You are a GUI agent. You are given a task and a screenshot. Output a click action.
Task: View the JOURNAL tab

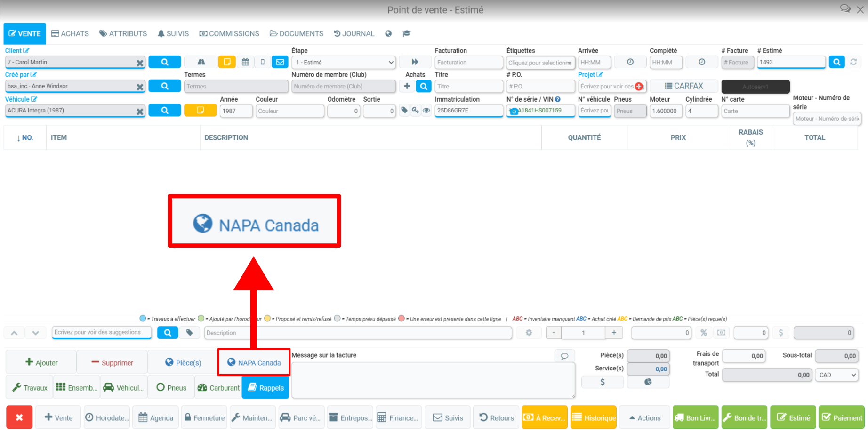click(354, 33)
